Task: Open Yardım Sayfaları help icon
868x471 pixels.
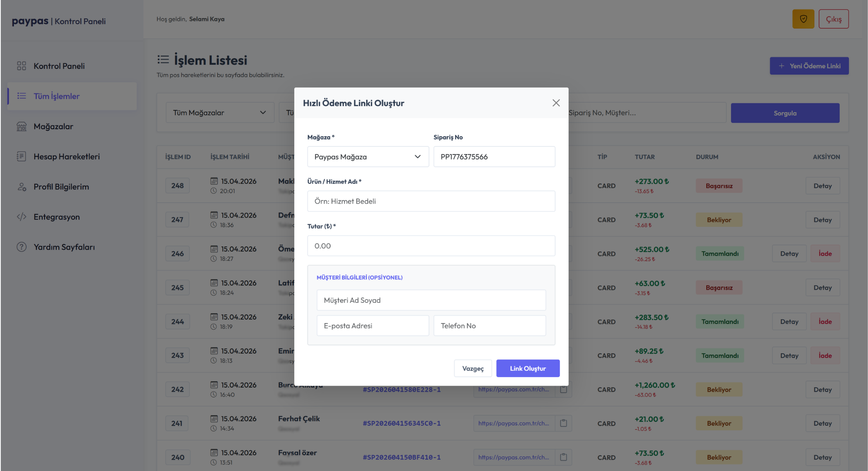Action: click(x=21, y=247)
